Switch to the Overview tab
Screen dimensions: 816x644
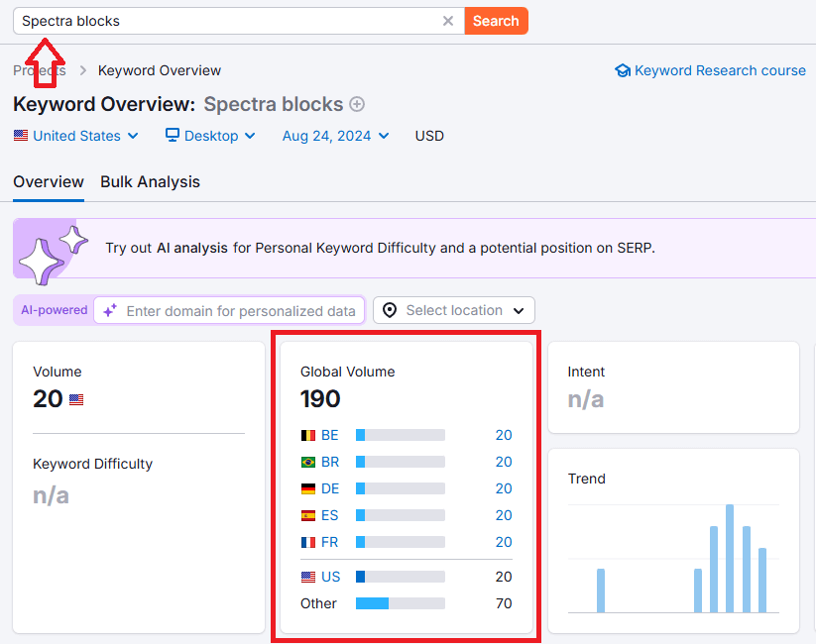49,181
